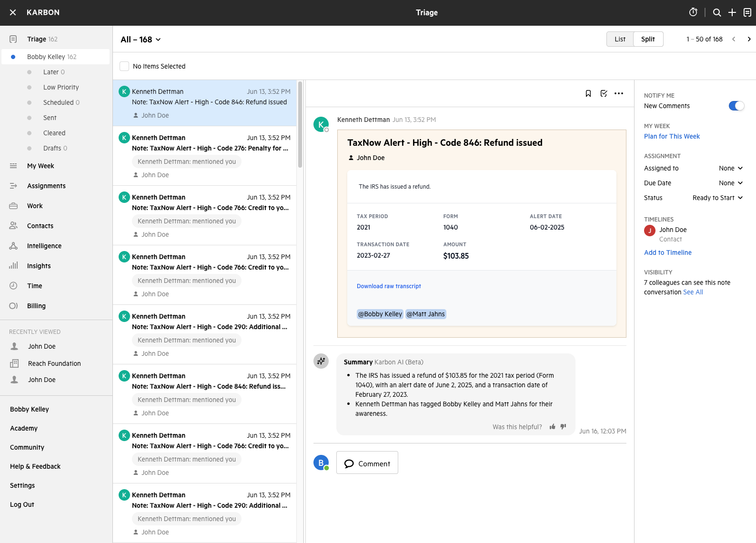Open the Cleared folder

pos(54,133)
